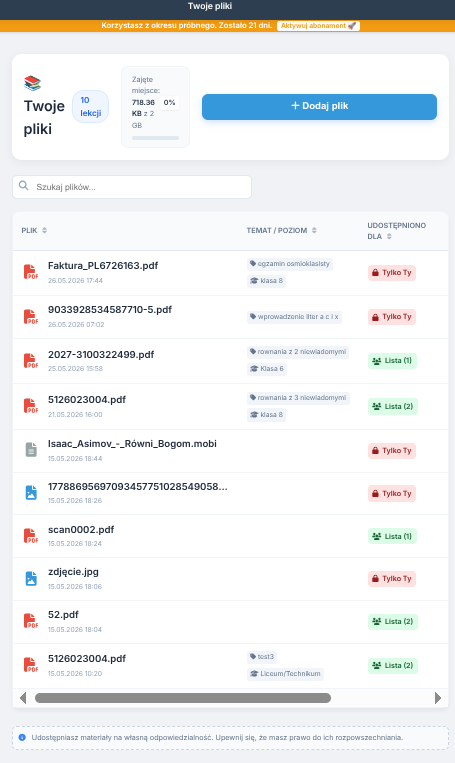Click the horizontal scrollbar thumb under the table
Image resolution: width=455 pixels, height=763 pixels.
coord(183,698)
